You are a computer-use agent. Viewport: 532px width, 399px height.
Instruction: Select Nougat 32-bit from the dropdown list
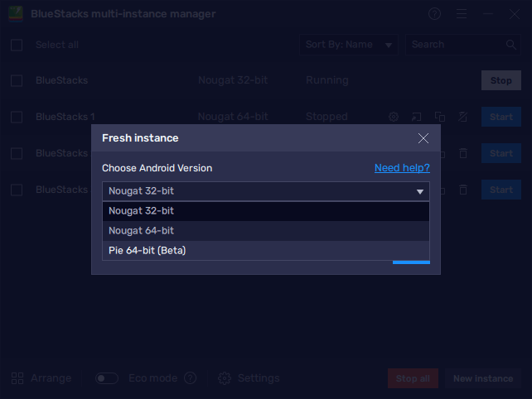(x=265, y=211)
